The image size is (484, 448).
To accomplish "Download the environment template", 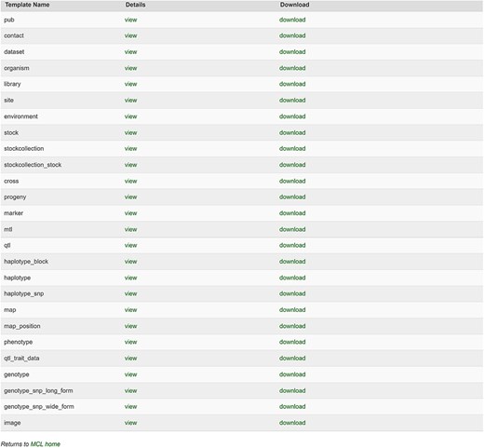I will tap(292, 116).
